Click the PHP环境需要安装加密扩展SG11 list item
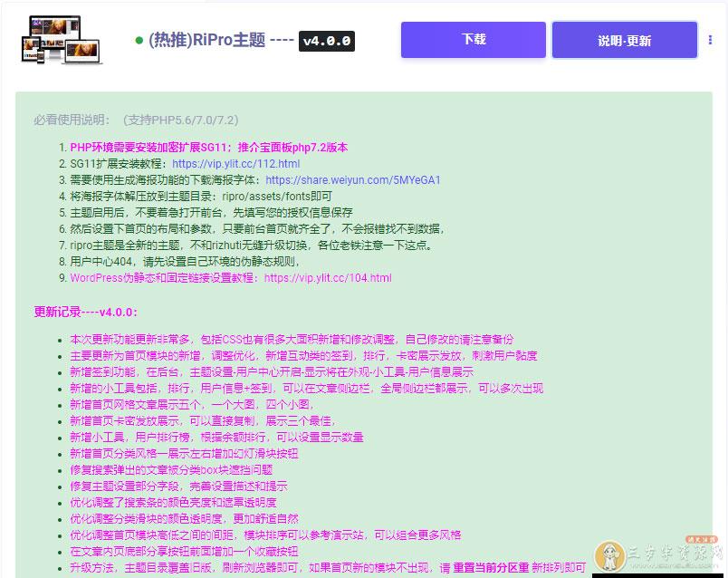 208,148
